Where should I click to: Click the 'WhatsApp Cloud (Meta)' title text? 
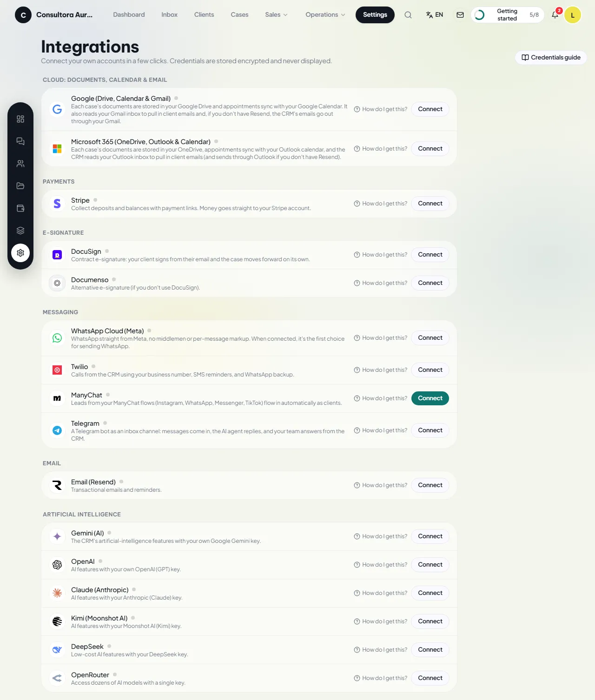(x=107, y=331)
